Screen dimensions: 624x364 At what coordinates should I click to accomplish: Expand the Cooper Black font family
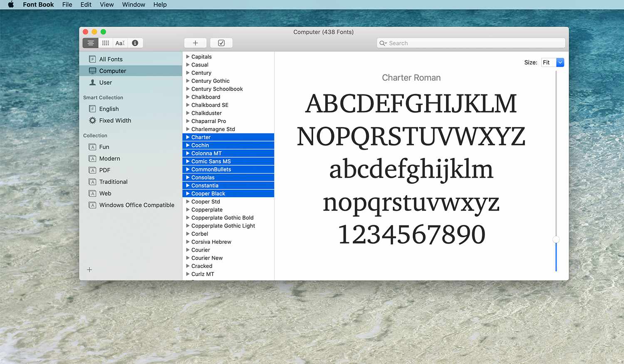tap(188, 193)
